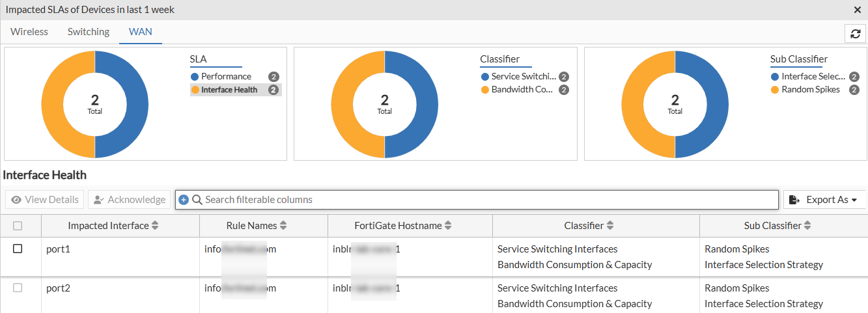The height and width of the screenshot is (313, 868).
Task: Check the port1 row checkbox
Action: click(x=18, y=249)
